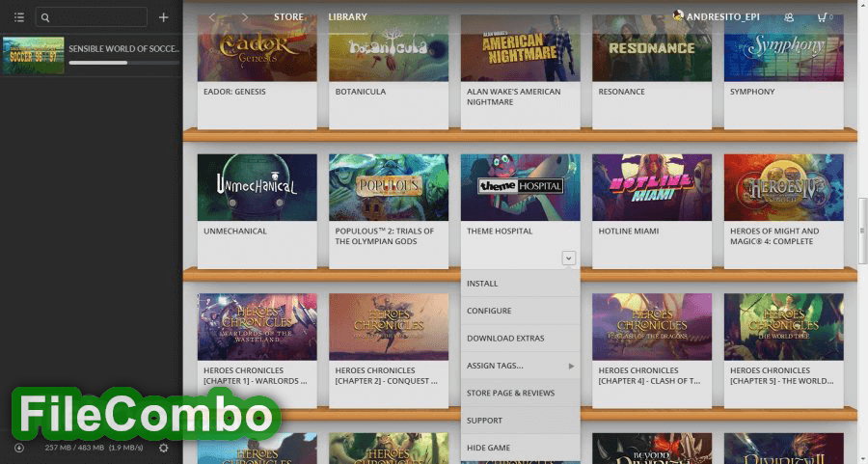Choose DOWNLOAD EXTRAS menu entry
Viewport: 868px width, 464px height.
(521, 338)
